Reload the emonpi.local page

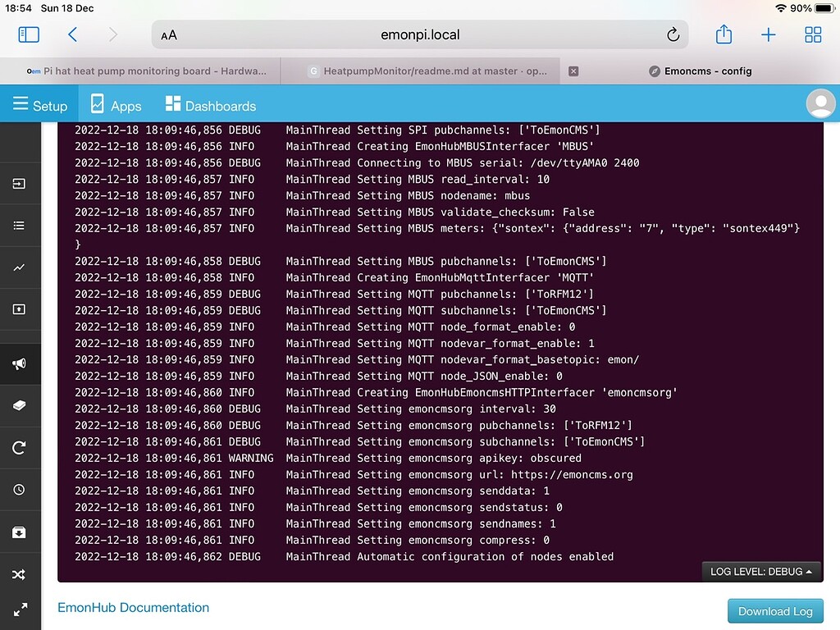[x=673, y=34]
